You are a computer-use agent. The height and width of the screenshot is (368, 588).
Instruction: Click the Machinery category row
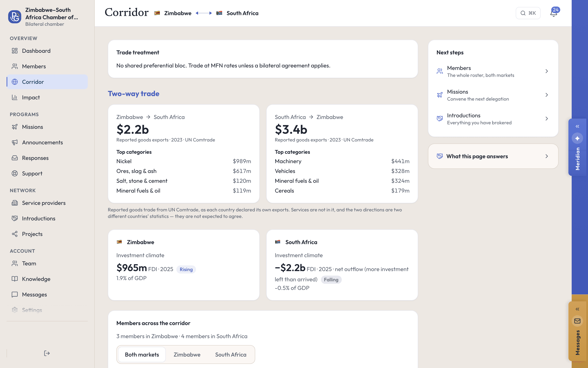(x=342, y=161)
